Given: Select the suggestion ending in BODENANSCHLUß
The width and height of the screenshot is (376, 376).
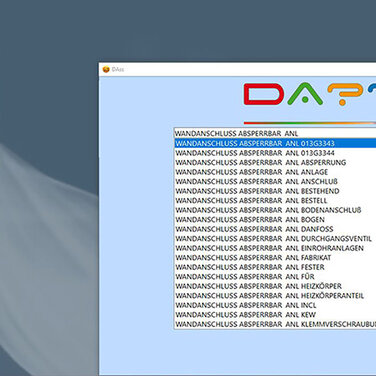Looking at the screenshot, I should 275,210.
